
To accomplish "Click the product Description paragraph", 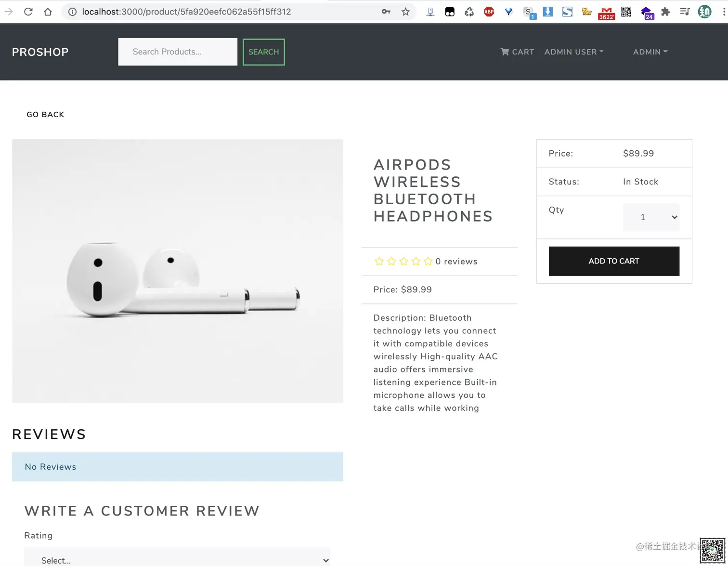I will pos(436,363).
